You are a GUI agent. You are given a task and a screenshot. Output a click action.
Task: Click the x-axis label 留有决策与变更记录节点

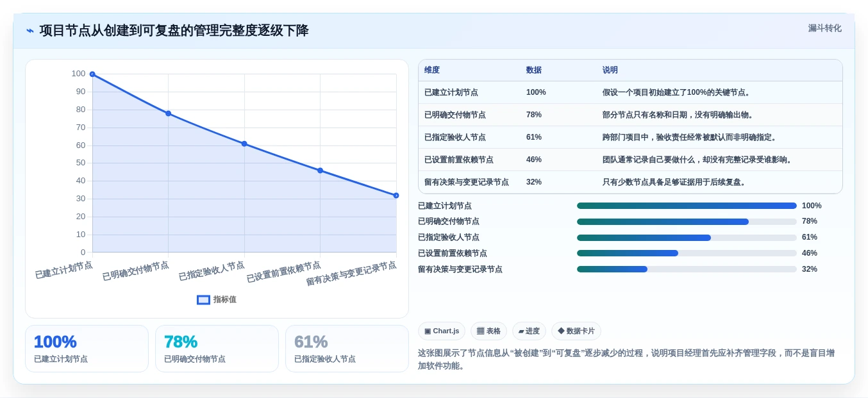click(351, 273)
